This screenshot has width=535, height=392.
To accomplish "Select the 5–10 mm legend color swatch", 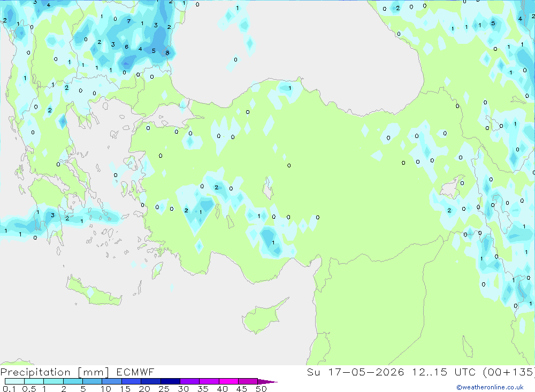I will pos(93,381).
